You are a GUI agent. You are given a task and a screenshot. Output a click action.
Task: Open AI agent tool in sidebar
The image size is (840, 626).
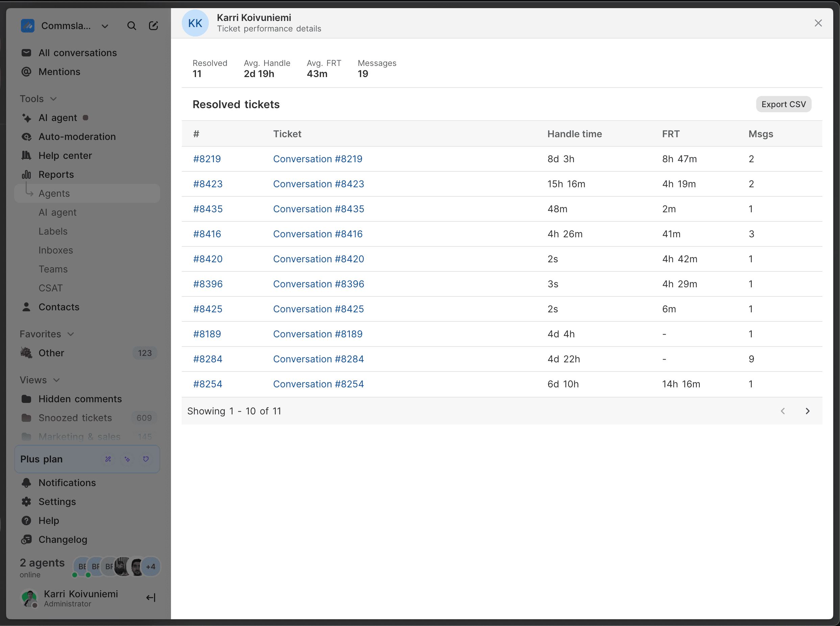(57, 118)
